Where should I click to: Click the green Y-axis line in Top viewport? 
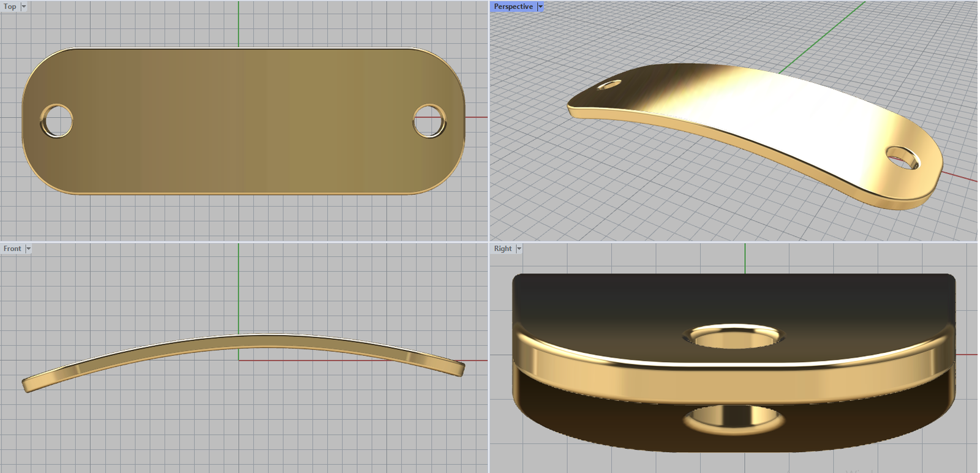point(238,25)
